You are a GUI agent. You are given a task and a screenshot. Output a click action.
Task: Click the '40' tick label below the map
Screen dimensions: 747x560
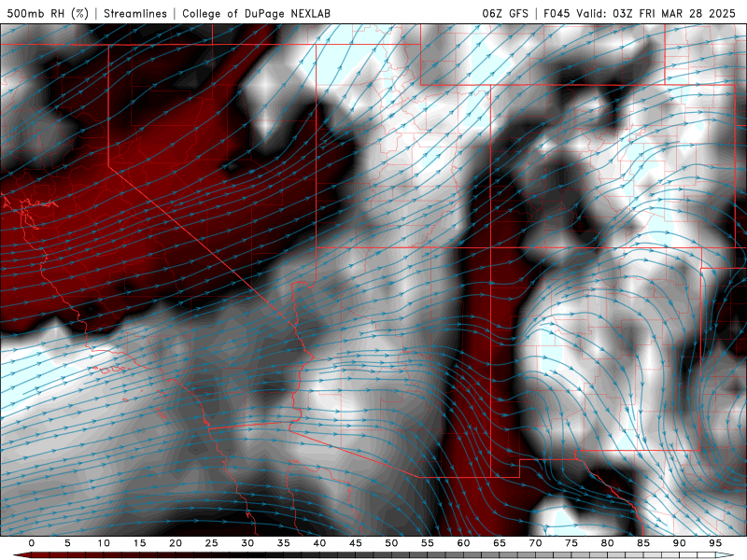[x=319, y=543]
